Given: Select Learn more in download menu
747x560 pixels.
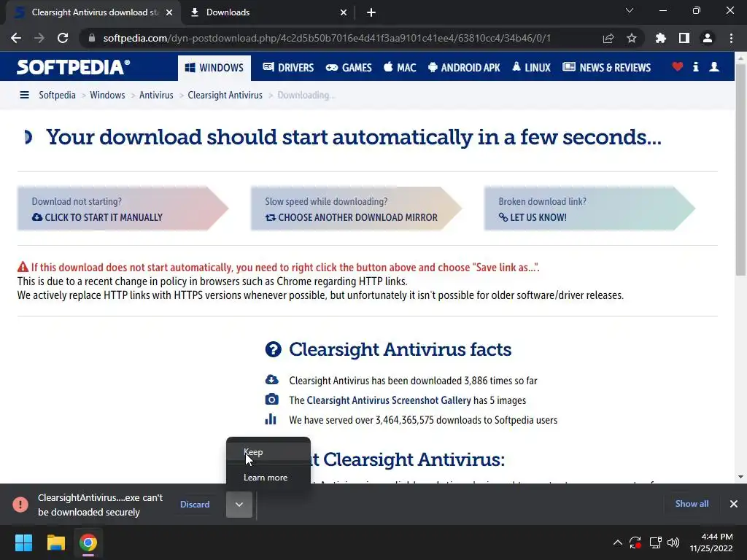Looking at the screenshot, I should [268, 477].
